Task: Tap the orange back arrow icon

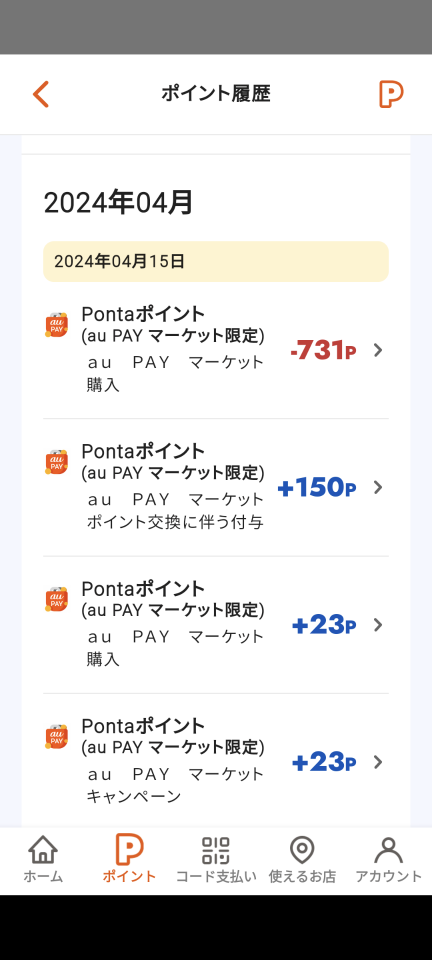Action: click(x=40, y=94)
